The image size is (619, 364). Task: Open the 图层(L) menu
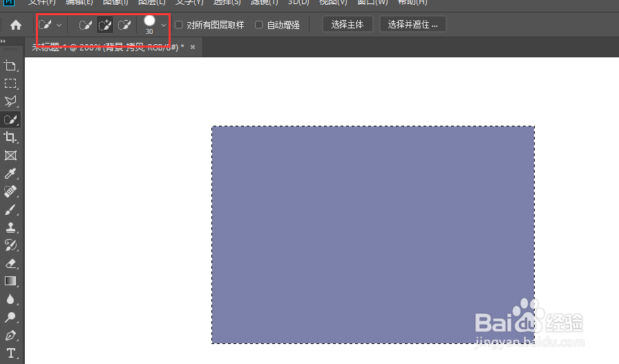pyautogui.click(x=151, y=2)
